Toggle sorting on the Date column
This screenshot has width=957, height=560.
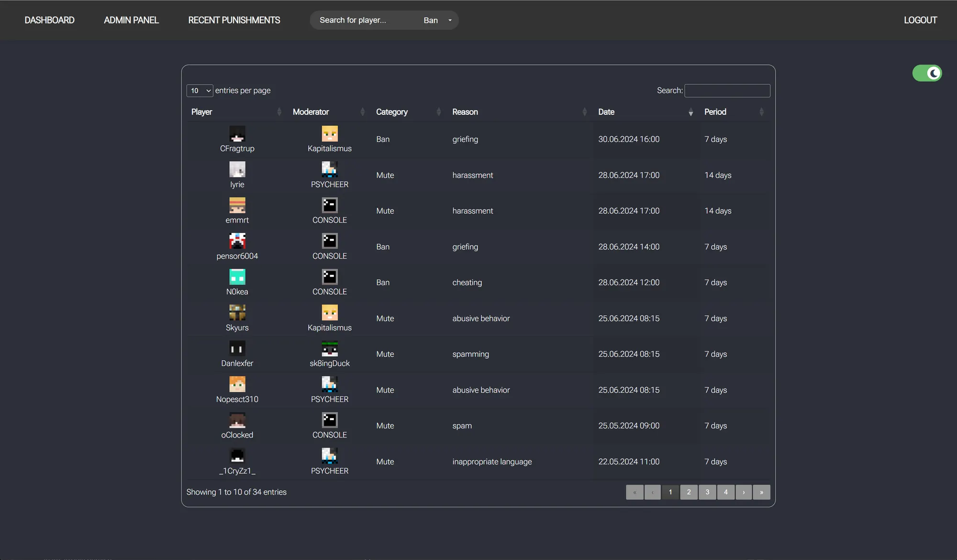click(690, 112)
